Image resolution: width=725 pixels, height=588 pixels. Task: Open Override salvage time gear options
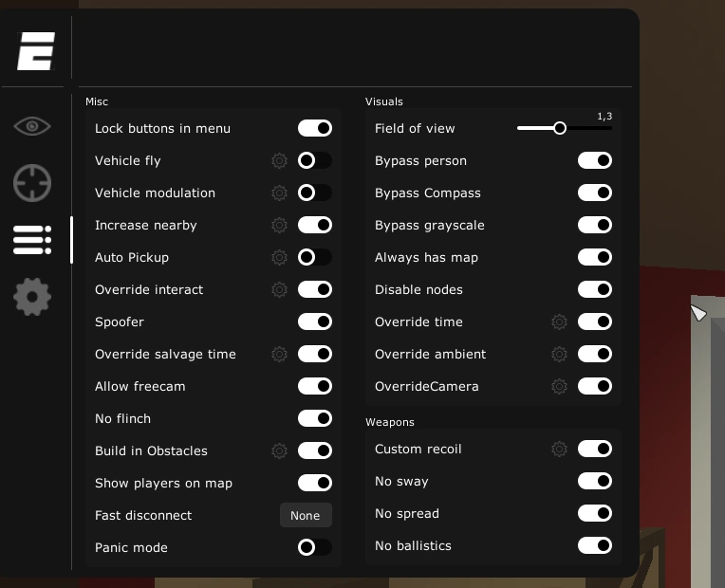tap(279, 354)
